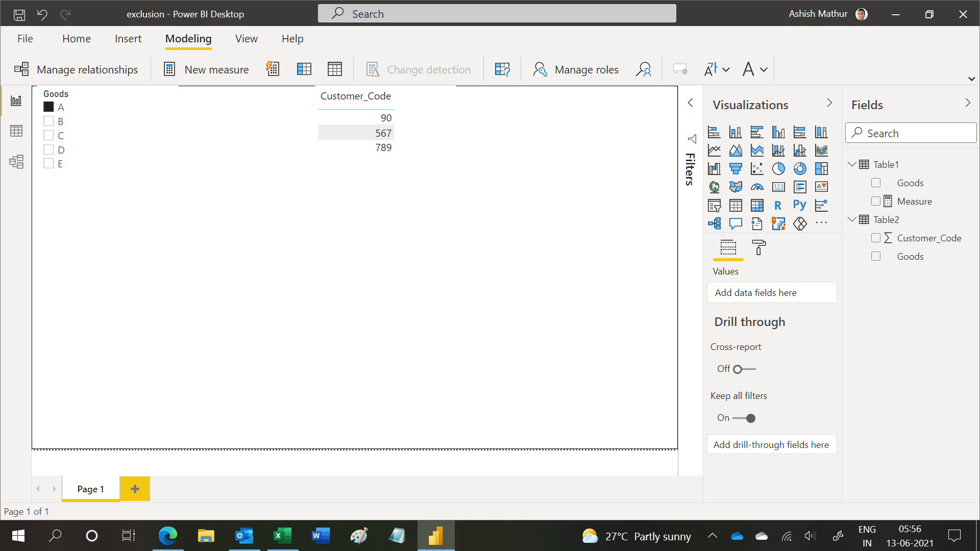This screenshot has width=980, height=551.
Task: Select the gauge visualization icon
Action: tap(757, 187)
